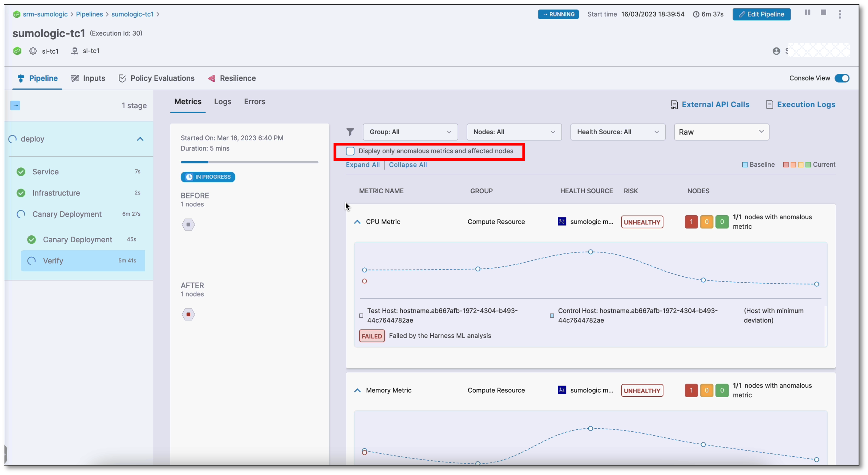Screen dimensions: 868x475
Task: Click the AFTER node red hexagon
Action: point(188,314)
